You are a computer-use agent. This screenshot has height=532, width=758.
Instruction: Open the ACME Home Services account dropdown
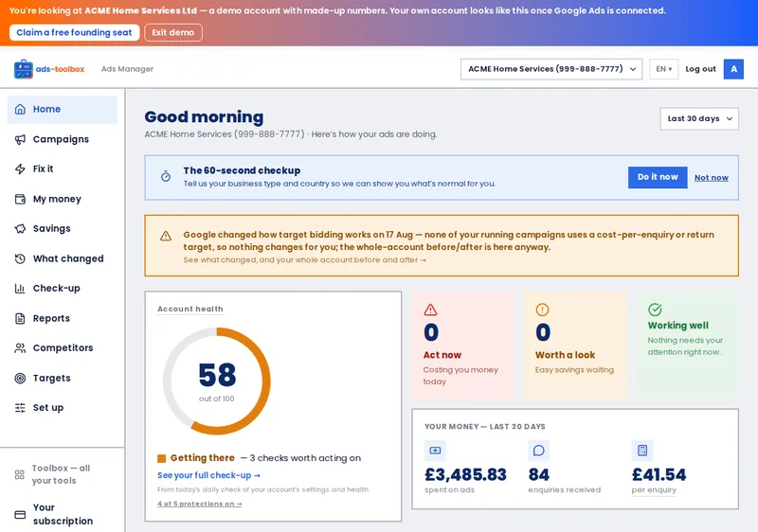pos(551,69)
